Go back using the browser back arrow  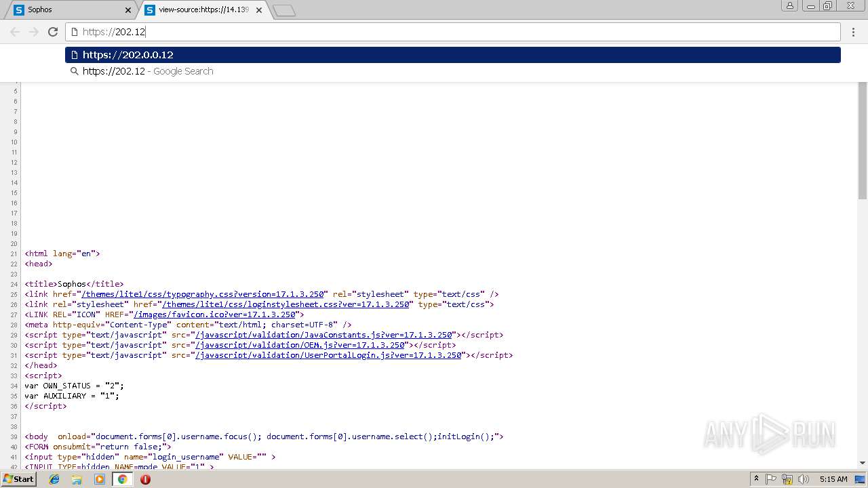(15, 32)
